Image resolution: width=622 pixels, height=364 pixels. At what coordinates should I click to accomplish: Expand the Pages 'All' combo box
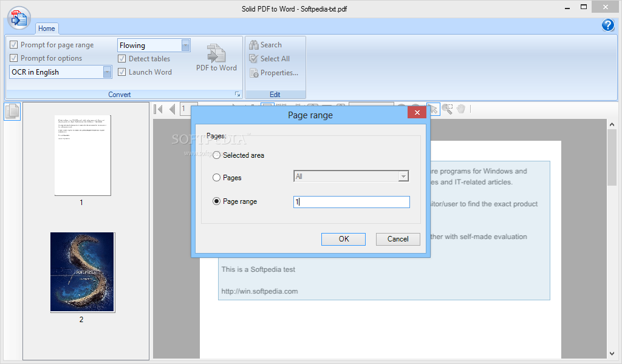coord(403,177)
